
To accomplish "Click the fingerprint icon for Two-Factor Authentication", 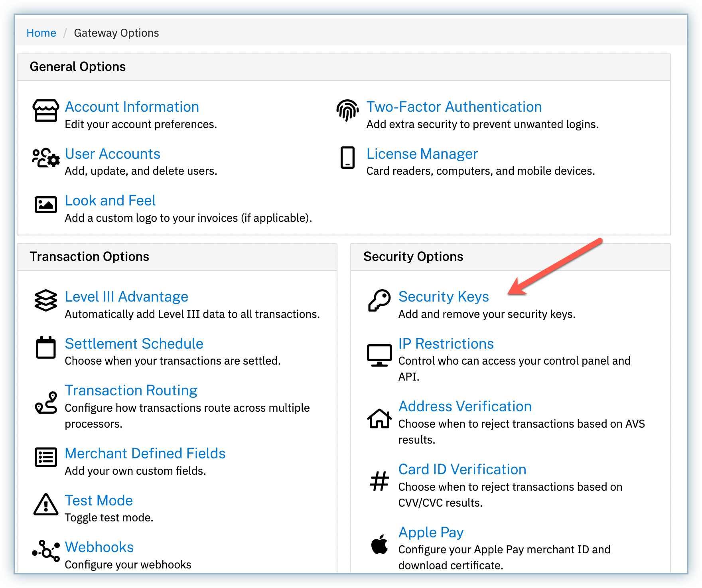I will (347, 110).
